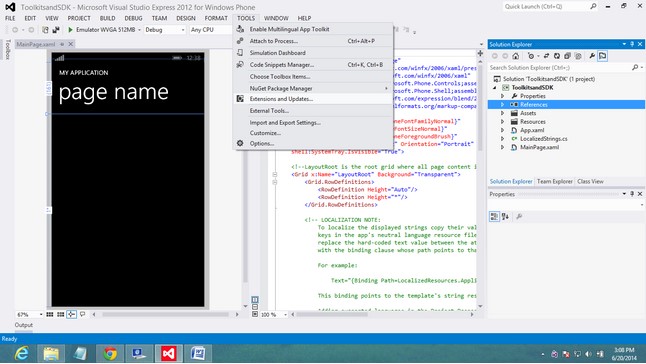Click vertical split view icon
The height and width of the screenshot is (364, 646).
tap(255, 299)
